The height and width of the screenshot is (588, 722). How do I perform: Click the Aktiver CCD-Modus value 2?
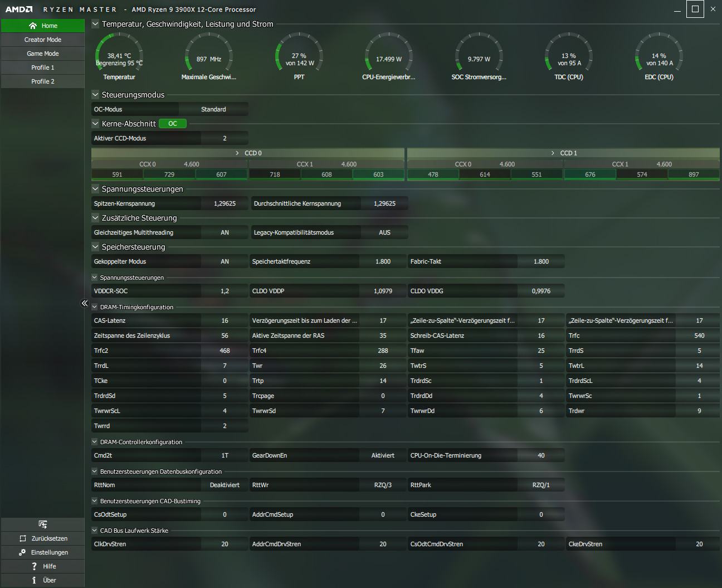[x=225, y=138]
